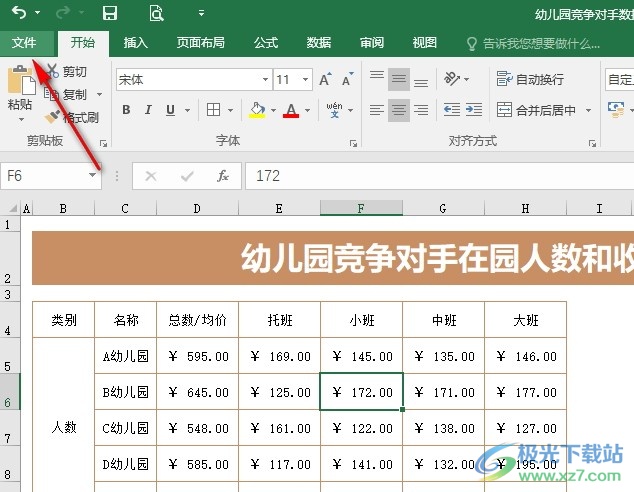Image resolution: width=634 pixels, height=492 pixels.
Task: Toggle Italic formatting
Action: pyautogui.click(x=148, y=110)
